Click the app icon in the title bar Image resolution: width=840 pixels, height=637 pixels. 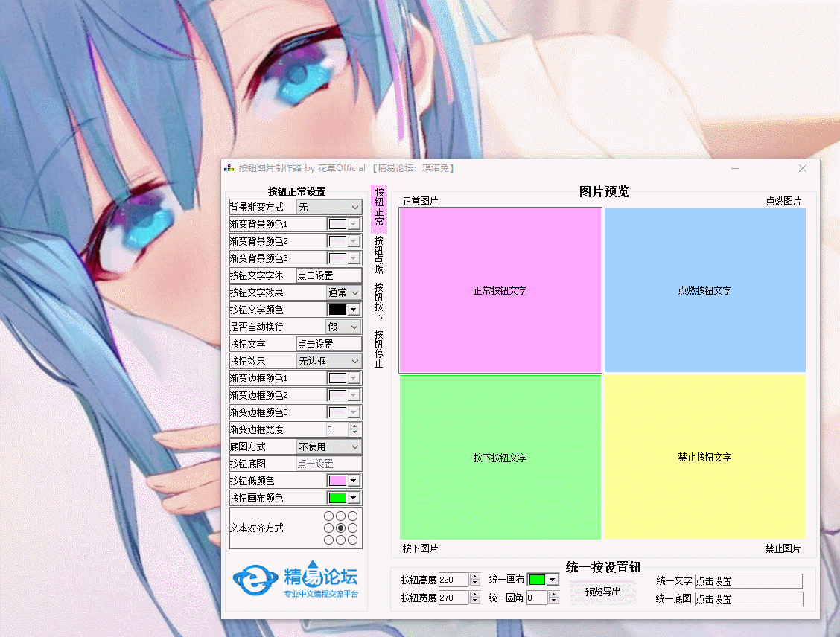229,168
